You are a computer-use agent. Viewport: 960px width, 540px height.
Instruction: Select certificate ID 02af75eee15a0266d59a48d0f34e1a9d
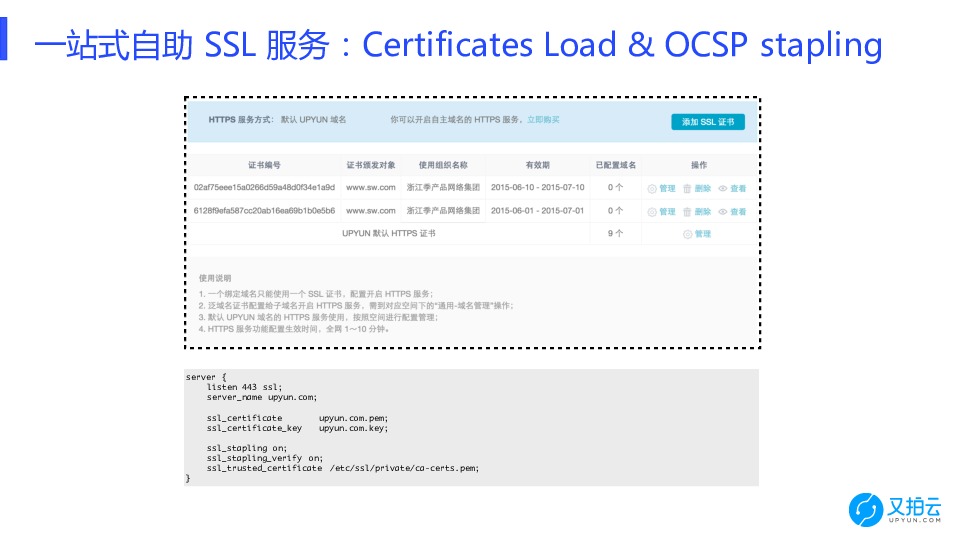point(264,187)
